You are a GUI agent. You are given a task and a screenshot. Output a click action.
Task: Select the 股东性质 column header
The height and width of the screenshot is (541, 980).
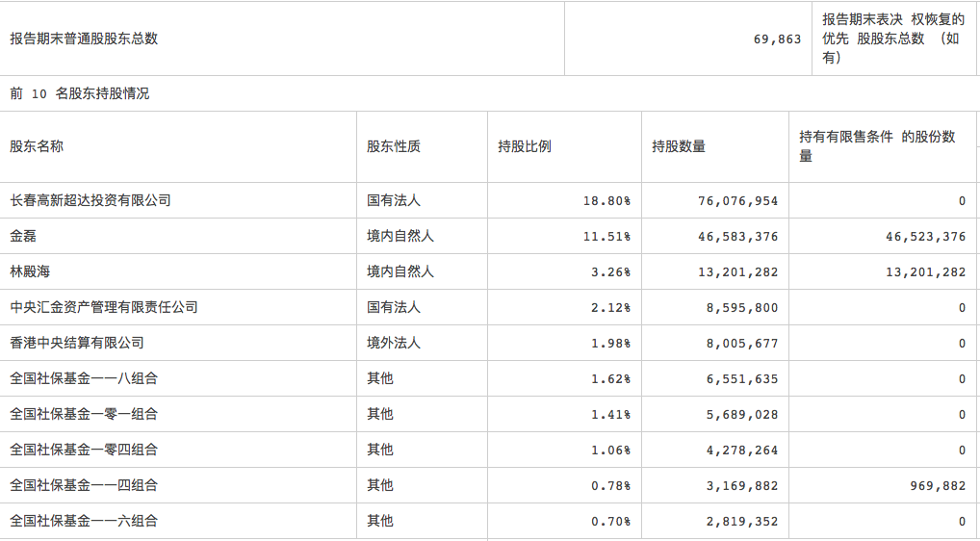(x=393, y=146)
